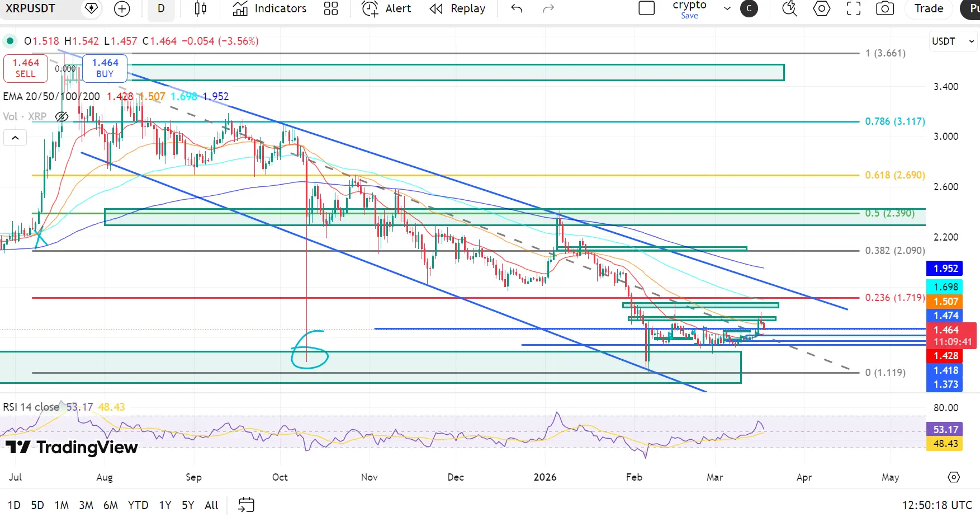980x517 pixels.
Task: Switch to 1Y time range
Action: 165,505
